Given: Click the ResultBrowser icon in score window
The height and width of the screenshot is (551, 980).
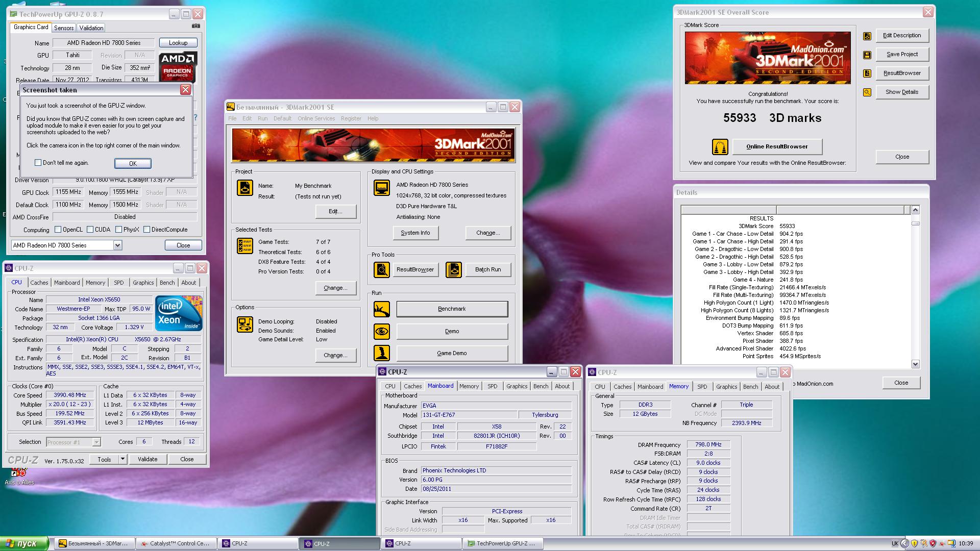Looking at the screenshot, I should click(x=867, y=73).
